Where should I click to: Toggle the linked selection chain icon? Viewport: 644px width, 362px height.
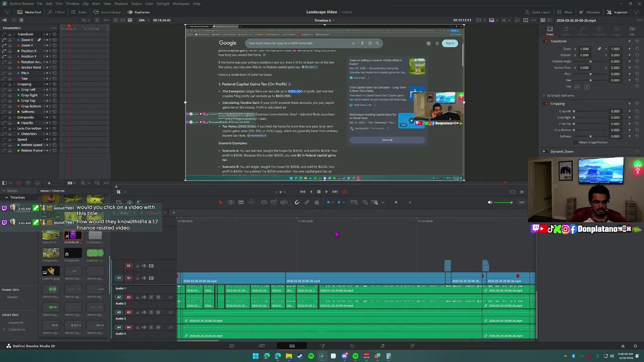click(x=307, y=202)
